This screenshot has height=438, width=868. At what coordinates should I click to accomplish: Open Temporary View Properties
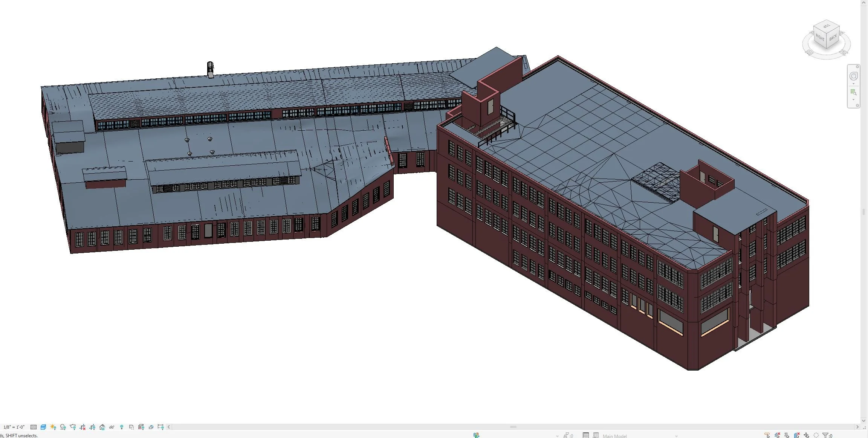pos(131,427)
